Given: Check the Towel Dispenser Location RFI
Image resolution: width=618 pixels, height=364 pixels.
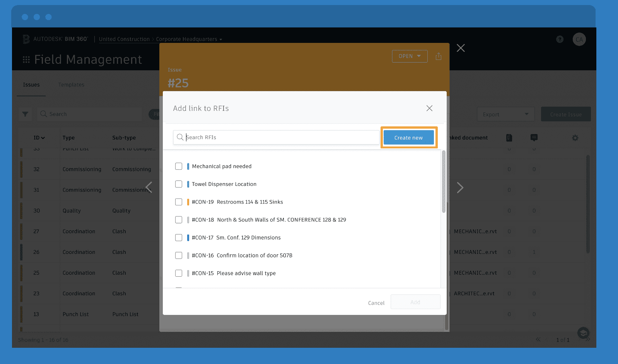Looking at the screenshot, I should tap(179, 184).
